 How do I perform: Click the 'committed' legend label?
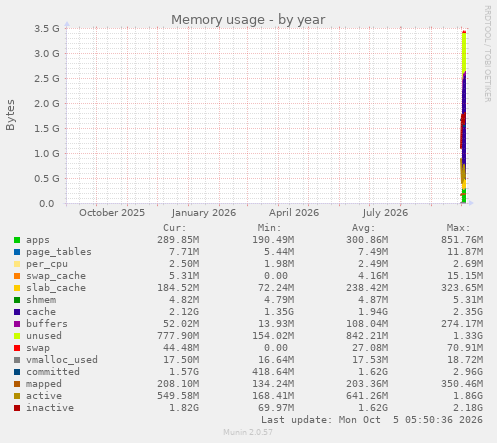click(x=53, y=372)
